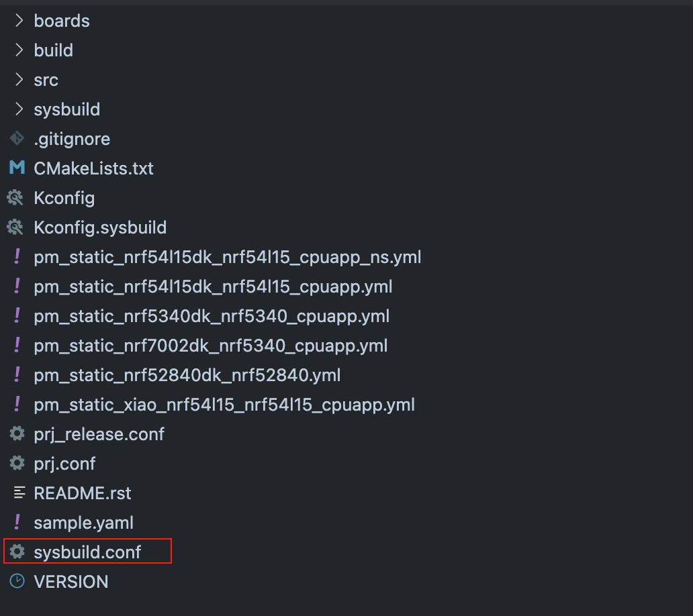Open the prj.conf file
Image resolution: width=693 pixels, height=616 pixels.
pyautogui.click(x=64, y=464)
